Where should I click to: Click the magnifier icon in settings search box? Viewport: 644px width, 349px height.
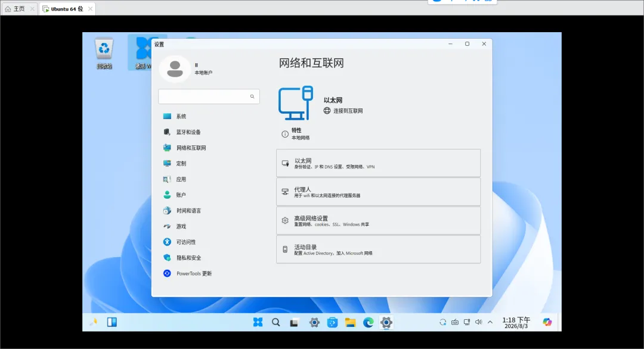(x=252, y=96)
